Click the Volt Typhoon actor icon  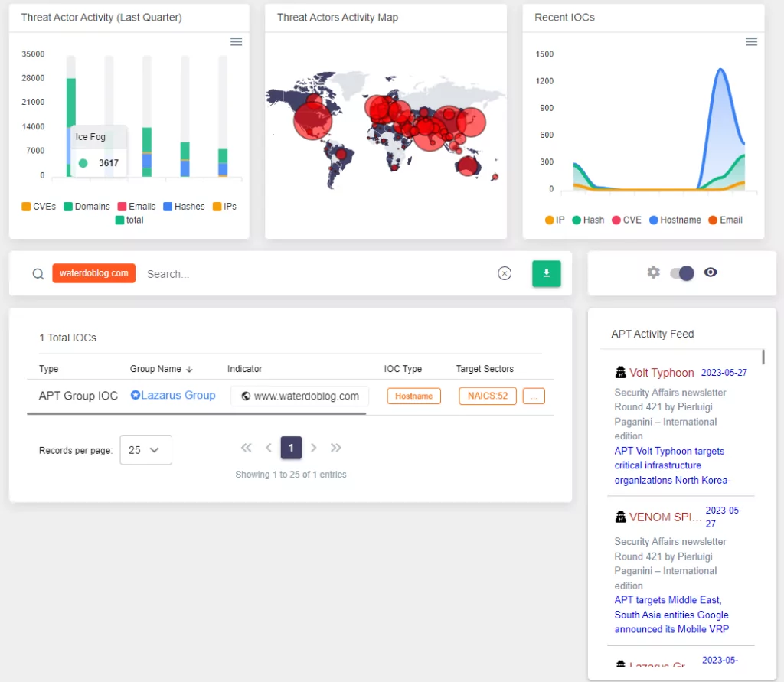coord(620,372)
